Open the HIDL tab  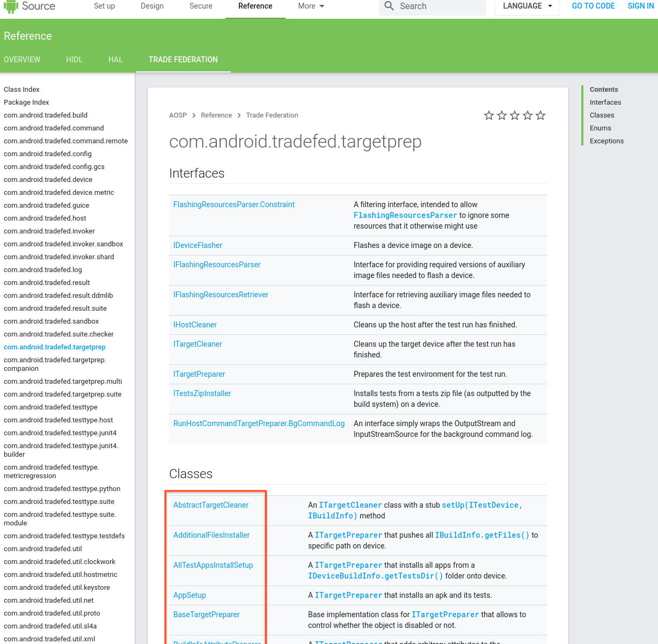pyautogui.click(x=74, y=60)
